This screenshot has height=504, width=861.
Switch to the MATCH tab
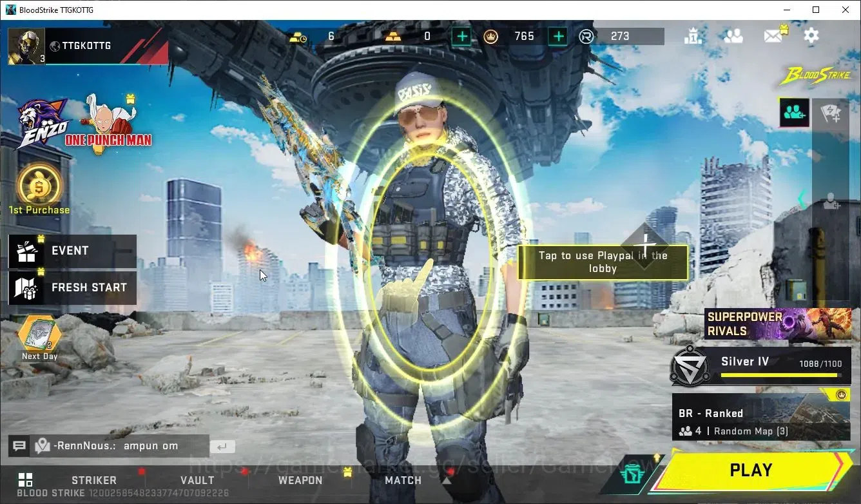click(x=403, y=480)
